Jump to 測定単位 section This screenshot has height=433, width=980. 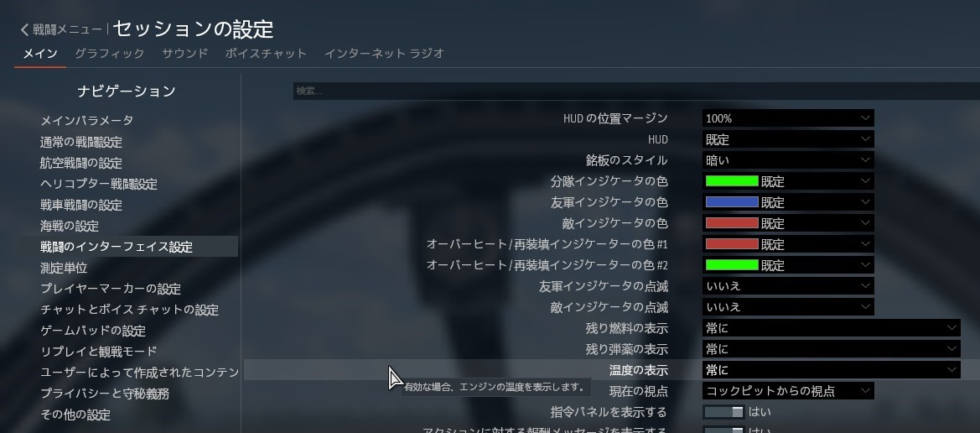click(x=64, y=268)
